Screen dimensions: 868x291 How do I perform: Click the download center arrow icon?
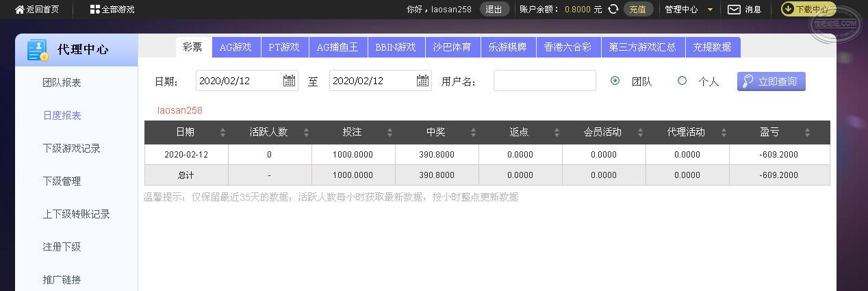pos(788,9)
